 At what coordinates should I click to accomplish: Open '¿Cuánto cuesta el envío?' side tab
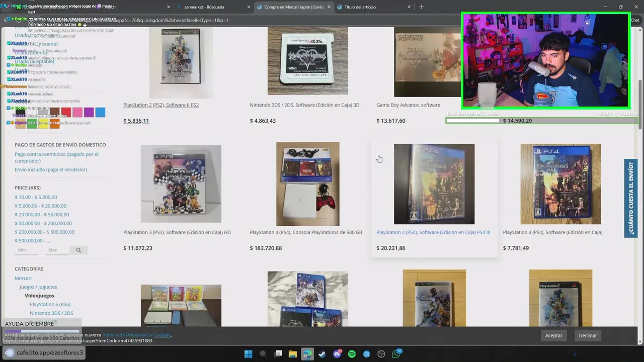tap(631, 198)
